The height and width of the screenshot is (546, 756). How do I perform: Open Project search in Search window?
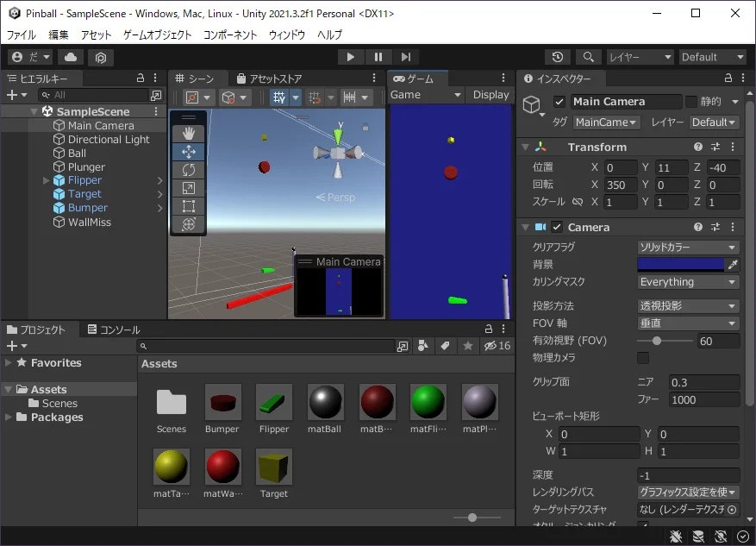point(402,346)
